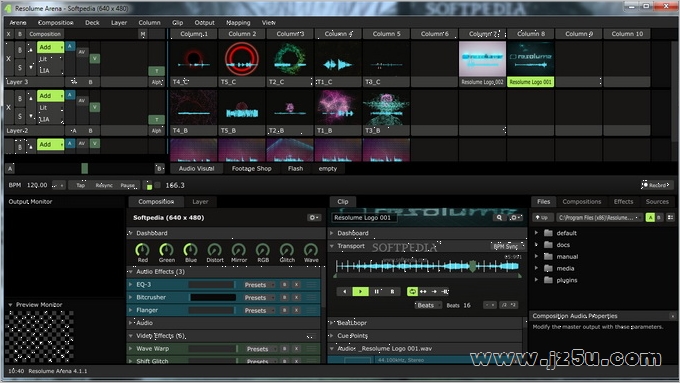The height and width of the screenshot is (383, 680).
Task: Open the Composition menu
Action: point(56,23)
